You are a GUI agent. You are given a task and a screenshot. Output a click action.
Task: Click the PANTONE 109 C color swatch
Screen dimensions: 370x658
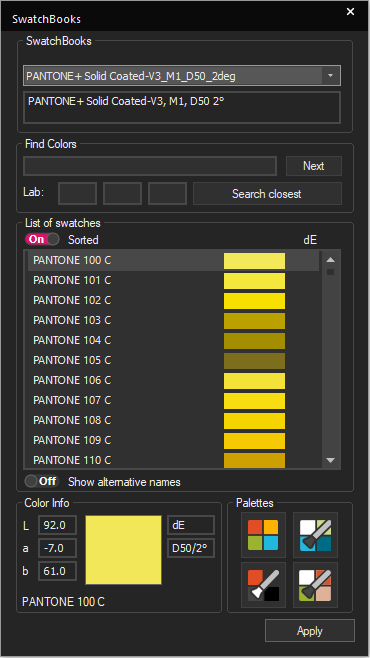[x=254, y=441]
